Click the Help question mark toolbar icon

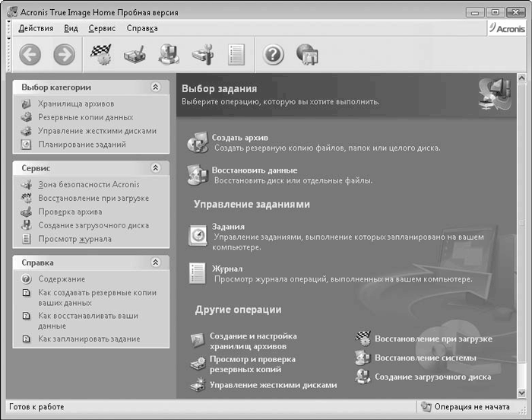tap(274, 54)
